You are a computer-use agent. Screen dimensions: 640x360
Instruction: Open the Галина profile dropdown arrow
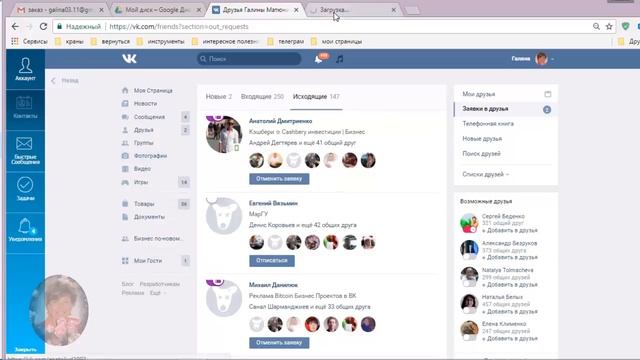coord(553,59)
